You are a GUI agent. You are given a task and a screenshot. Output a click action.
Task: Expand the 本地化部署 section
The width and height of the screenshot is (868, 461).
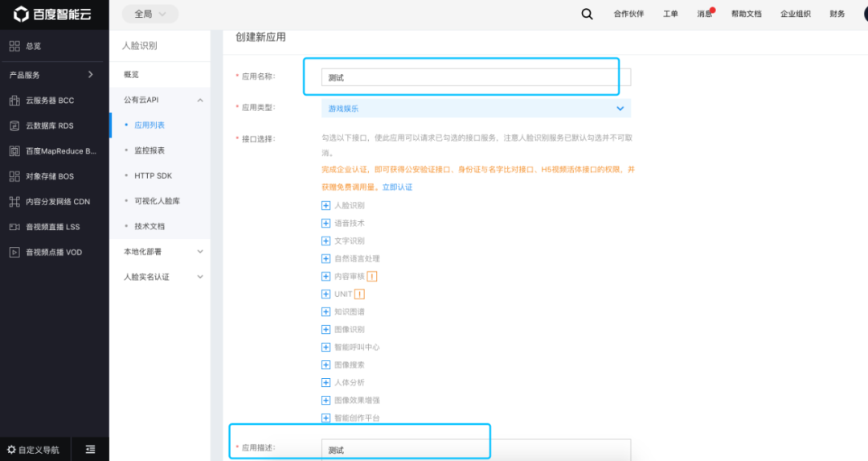(200, 252)
